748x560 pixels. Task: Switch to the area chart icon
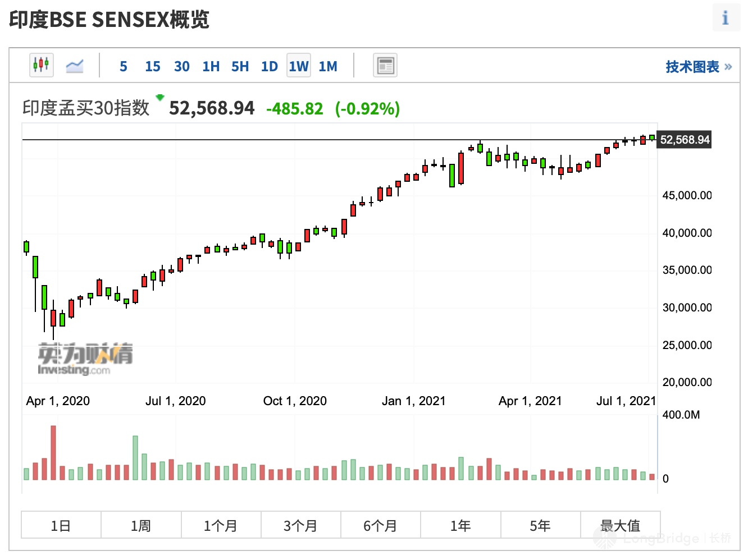[x=74, y=66]
